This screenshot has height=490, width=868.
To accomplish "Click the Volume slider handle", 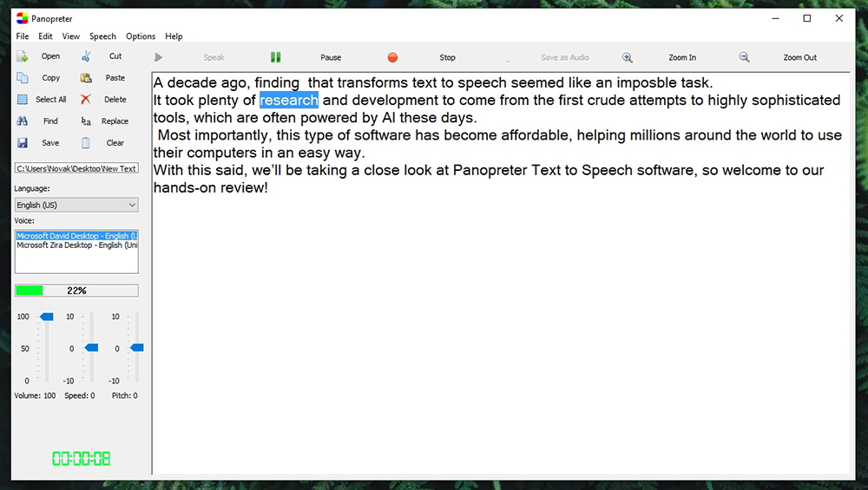I will click(47, 317).
